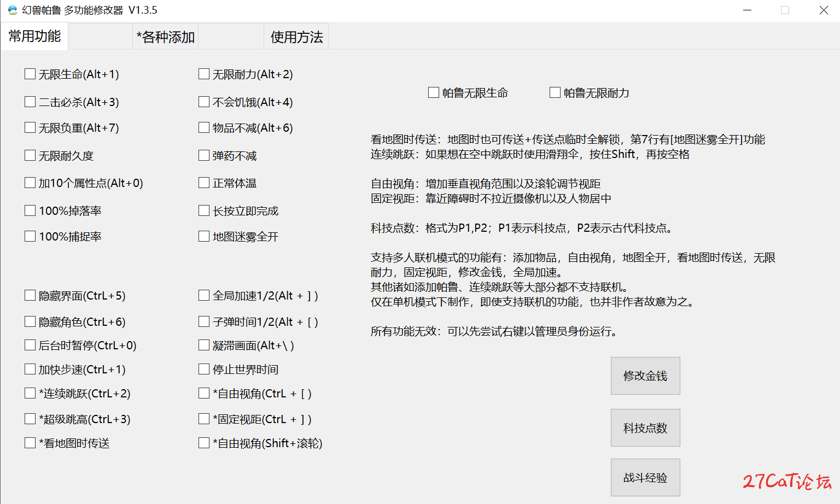Click the Palworld trainer app icon in title bar
Screen dimensions: 840x504
click(12, 10)
